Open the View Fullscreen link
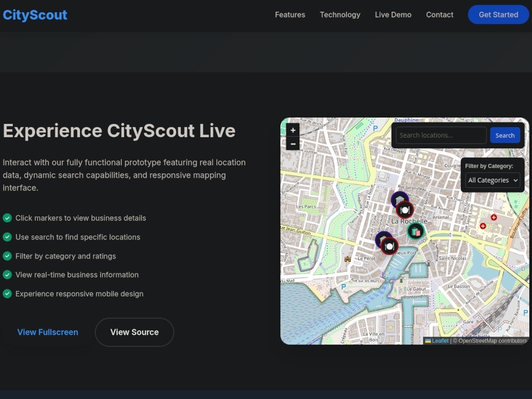The image size is (532, 399). (x=47, y=332)
